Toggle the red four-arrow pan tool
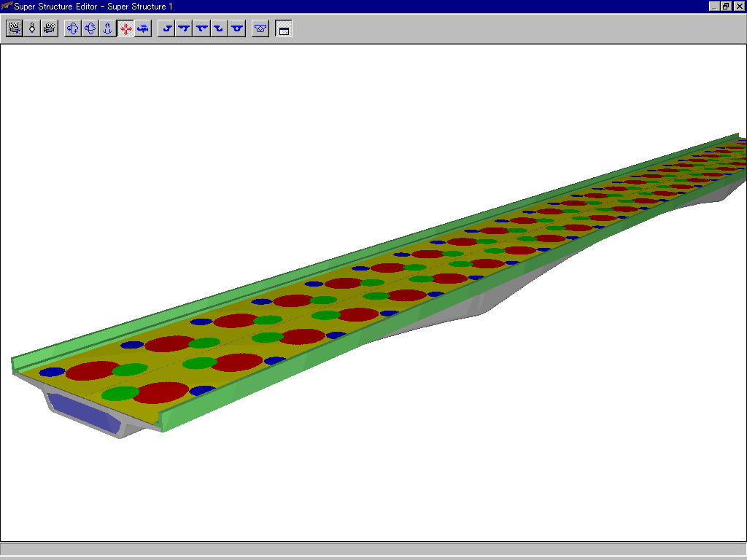This screenshot has height=560, width=747. tap(125, 28)
